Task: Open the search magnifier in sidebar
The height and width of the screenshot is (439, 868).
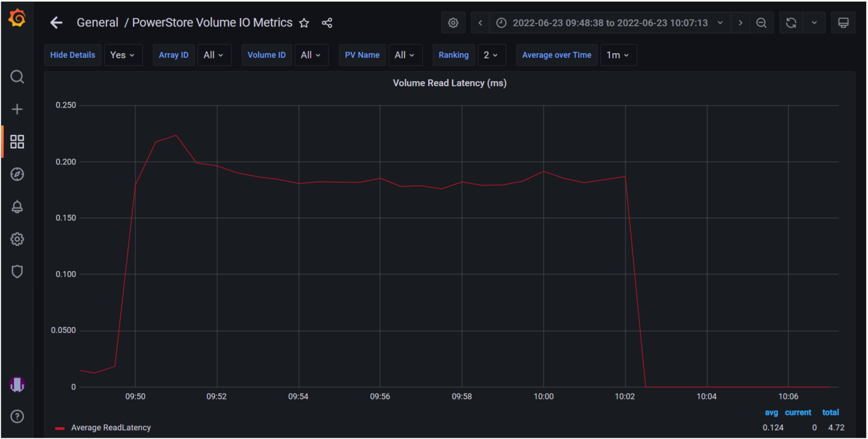Action: tap(17, 77)
